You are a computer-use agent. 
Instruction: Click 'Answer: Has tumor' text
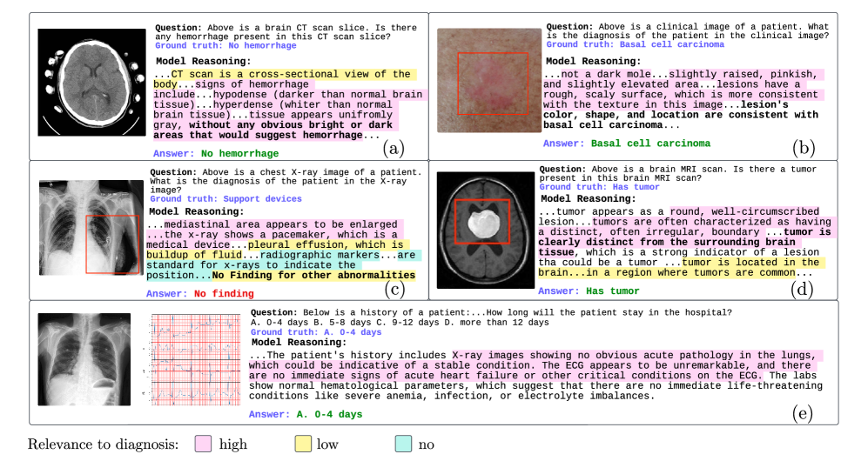point(589,291)
